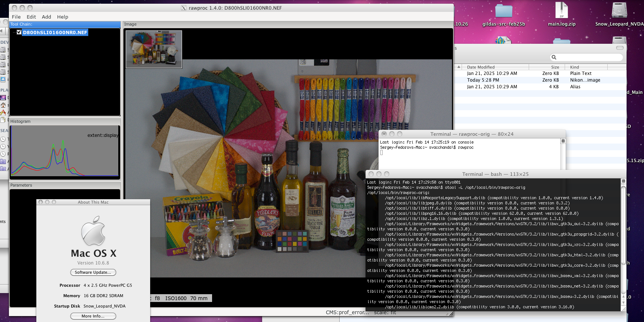Open the Edit menu in rawproc

[x=31, y=17]
